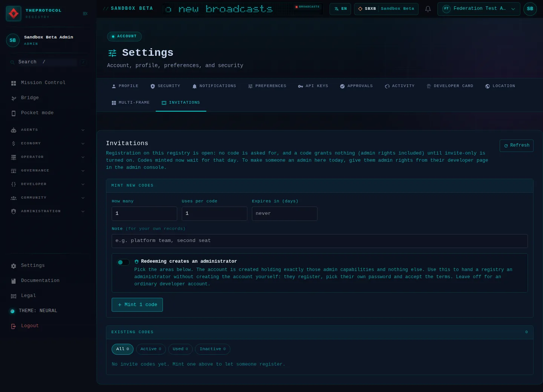Viewport: 543px width, 392px height.
Task: Open the Activity tab
Action: pyautogui.click(x=400, y=86)
